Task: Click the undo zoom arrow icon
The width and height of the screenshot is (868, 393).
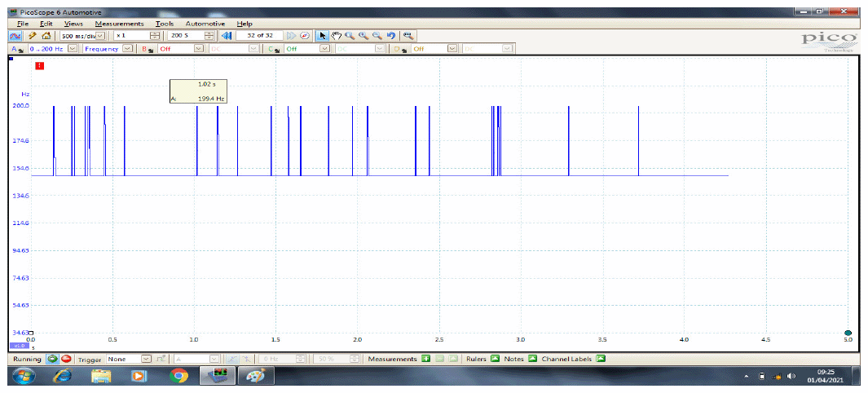Action: 391,36
